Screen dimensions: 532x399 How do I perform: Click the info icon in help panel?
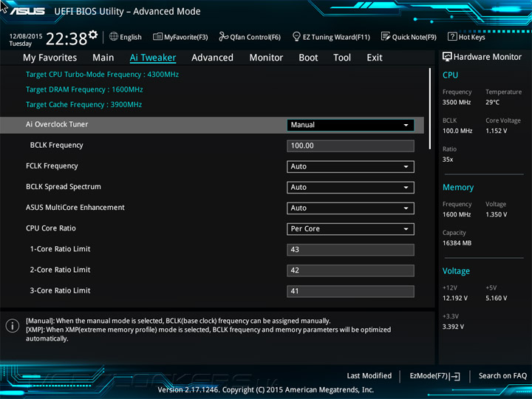pyautogui.click(x=13, y=326)
